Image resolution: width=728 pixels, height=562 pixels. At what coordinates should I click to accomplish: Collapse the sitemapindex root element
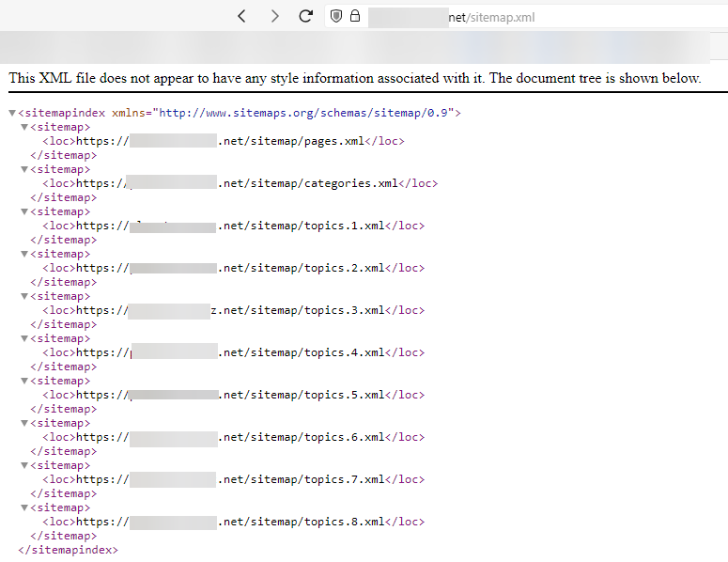pos(12,113)
